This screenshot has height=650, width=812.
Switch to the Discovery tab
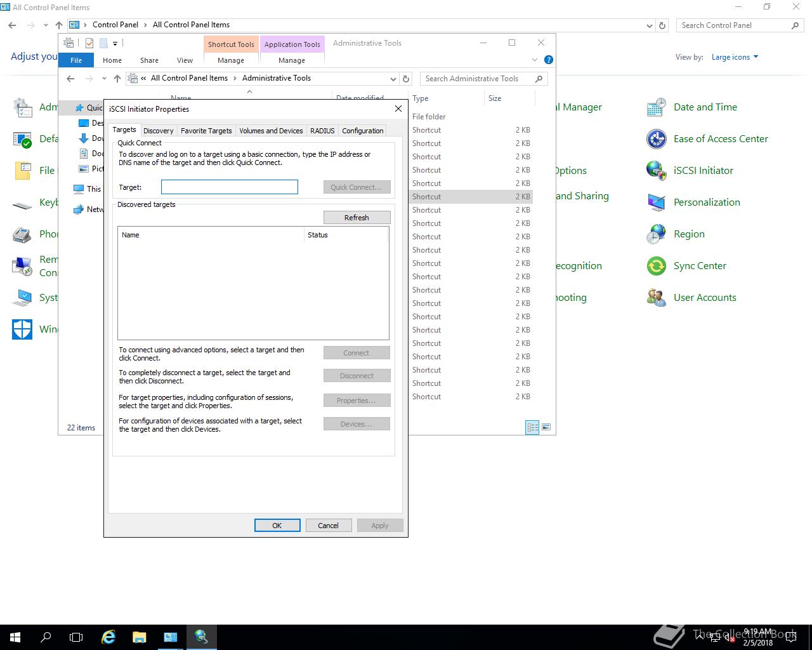click(x=158, y=131)
